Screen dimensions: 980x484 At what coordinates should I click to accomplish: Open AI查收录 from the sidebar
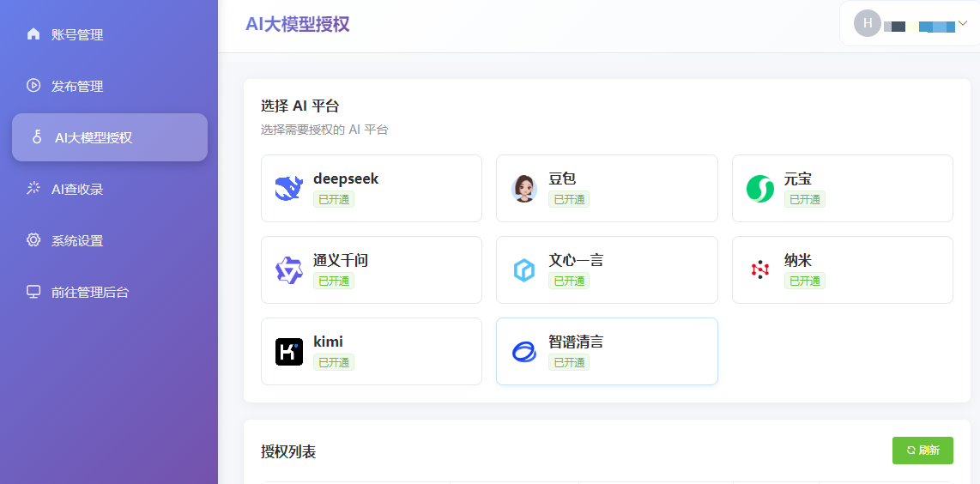[77, 190]
